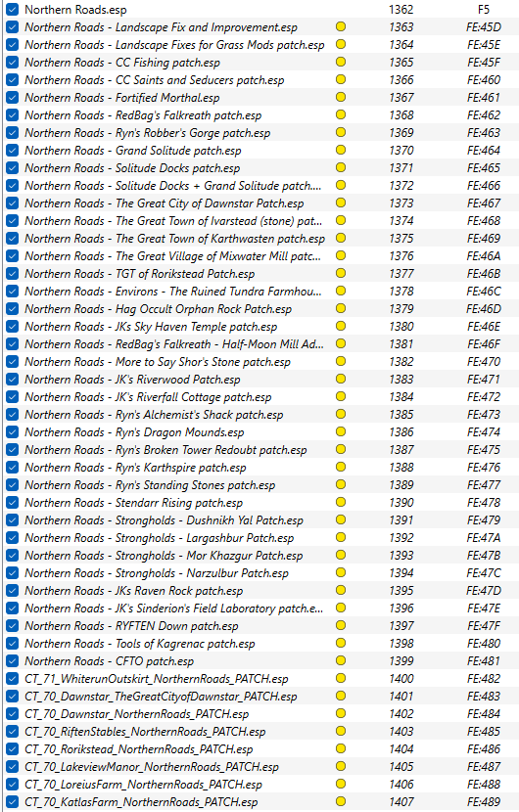
Task: Uncheck JK's Riverwood Patch.esp checkbox
Action: click(13, 380)
